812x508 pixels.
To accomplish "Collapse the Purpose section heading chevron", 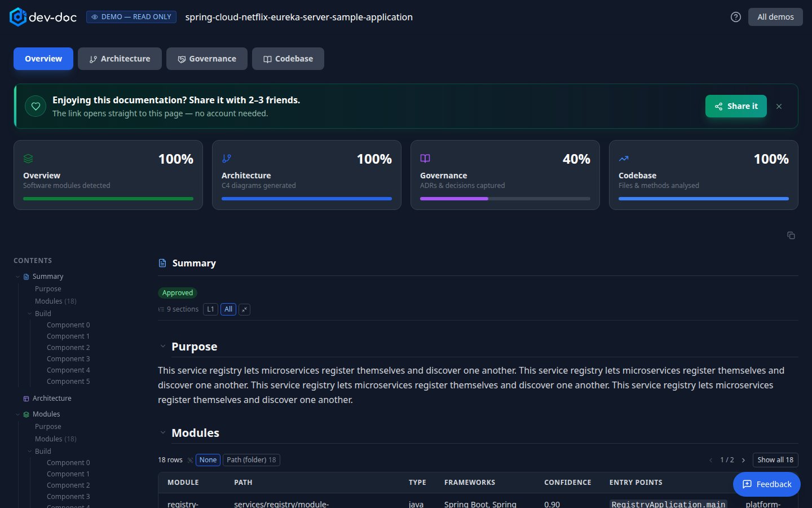I will tap(162, 347).
